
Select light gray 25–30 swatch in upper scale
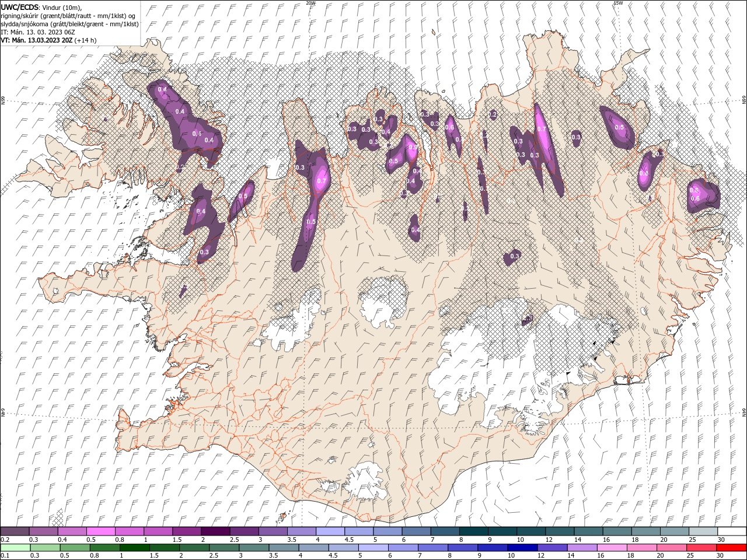pos(703,531)
